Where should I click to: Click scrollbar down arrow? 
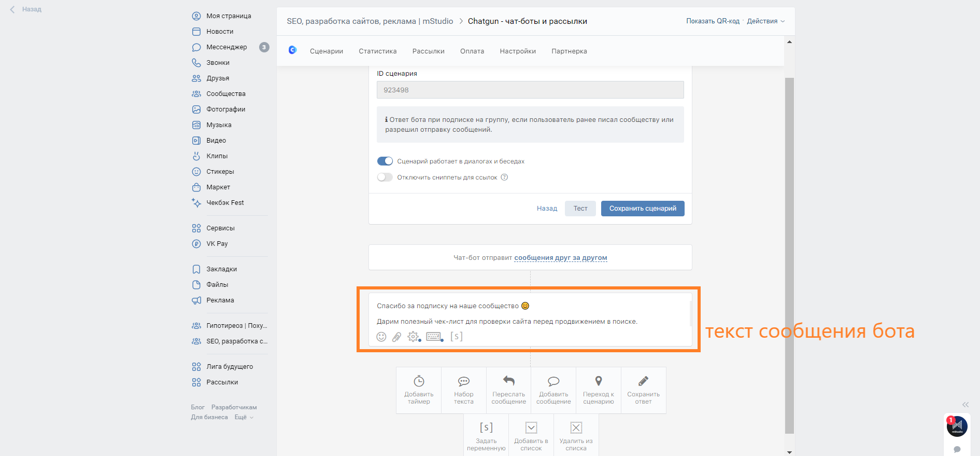[789, 452]
